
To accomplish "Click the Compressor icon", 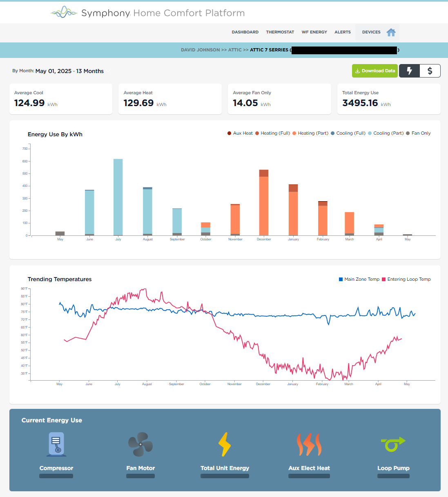I will 56,444.
